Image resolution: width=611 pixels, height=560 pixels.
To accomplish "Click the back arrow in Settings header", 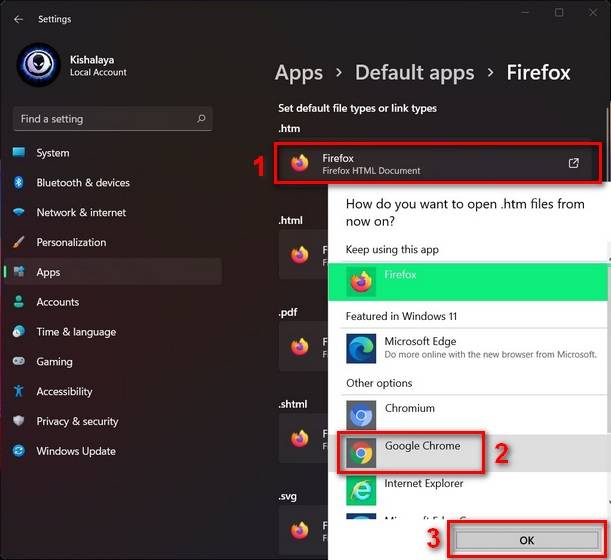I will [18, 19].
